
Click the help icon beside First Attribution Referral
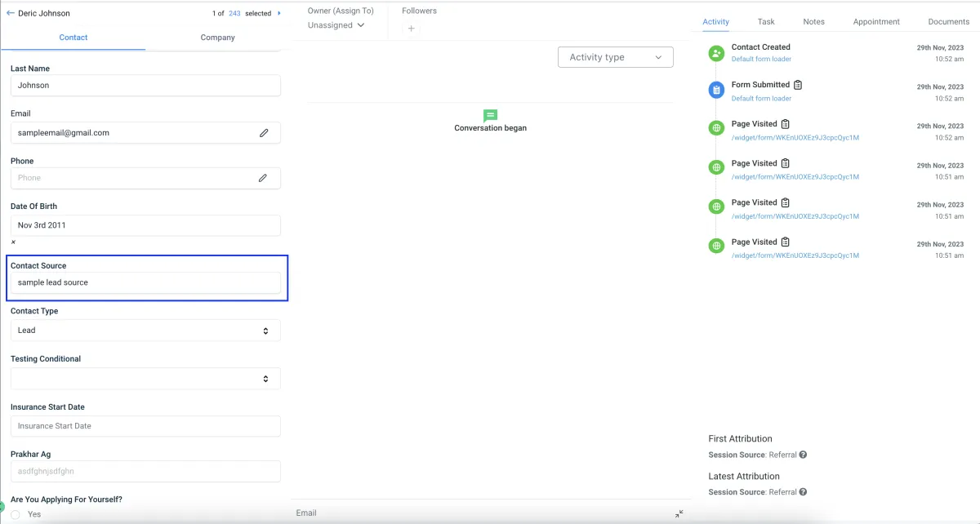(803, 455)
